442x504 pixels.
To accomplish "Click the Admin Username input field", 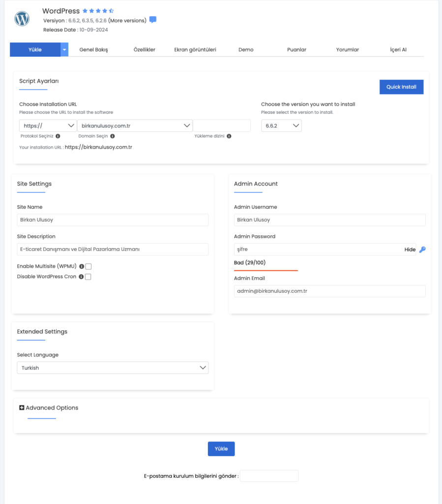I will [329, 220].
